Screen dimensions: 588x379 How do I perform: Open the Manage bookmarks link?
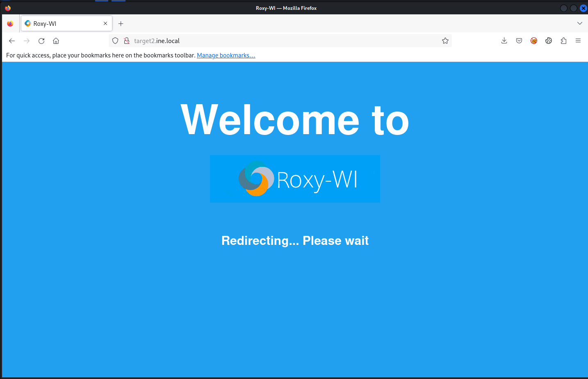point(226,55)
